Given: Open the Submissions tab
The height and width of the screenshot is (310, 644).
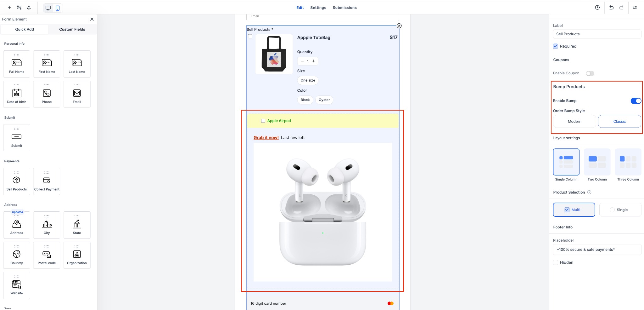Looking at the screenshot, I should pos(344,8).
